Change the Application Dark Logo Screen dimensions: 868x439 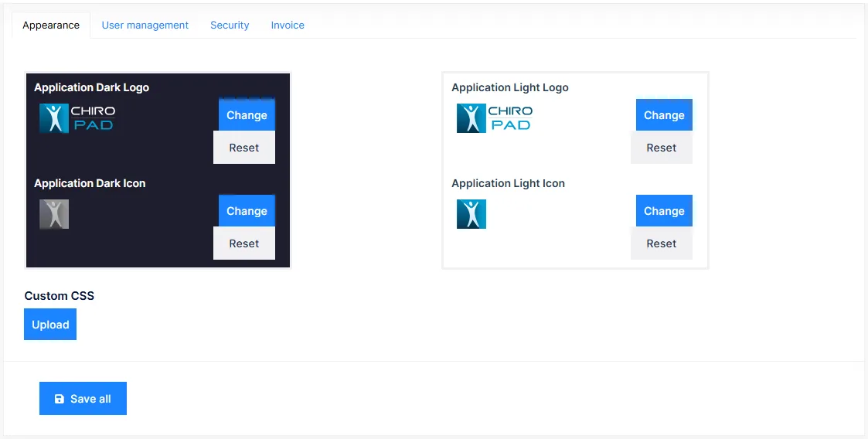[247, 115]
